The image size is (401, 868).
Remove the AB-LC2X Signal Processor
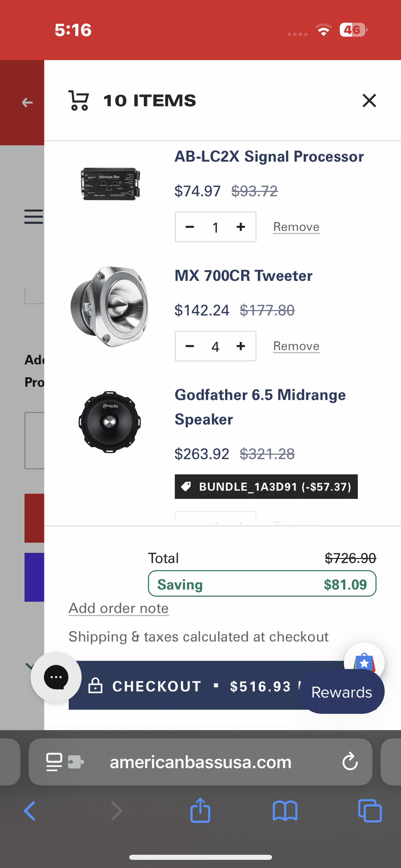point(296,227)
